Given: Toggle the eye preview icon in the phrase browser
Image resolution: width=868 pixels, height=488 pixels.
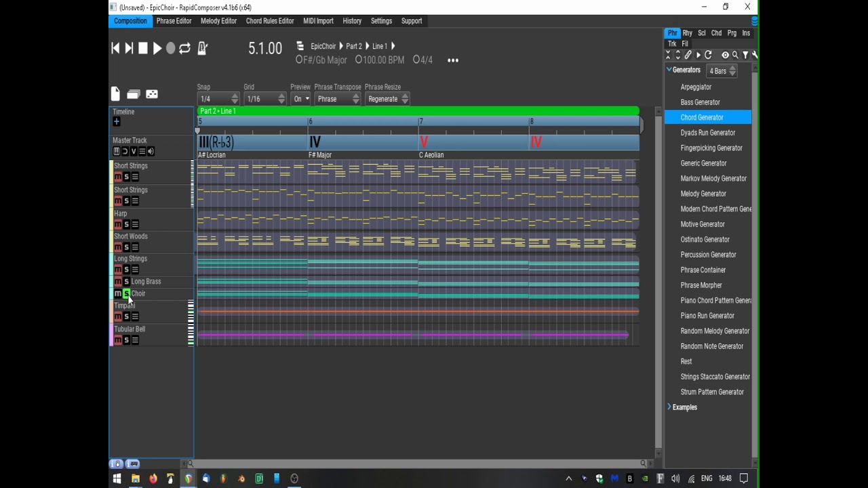Looking at the screenshot, I should tap(725, 55).
